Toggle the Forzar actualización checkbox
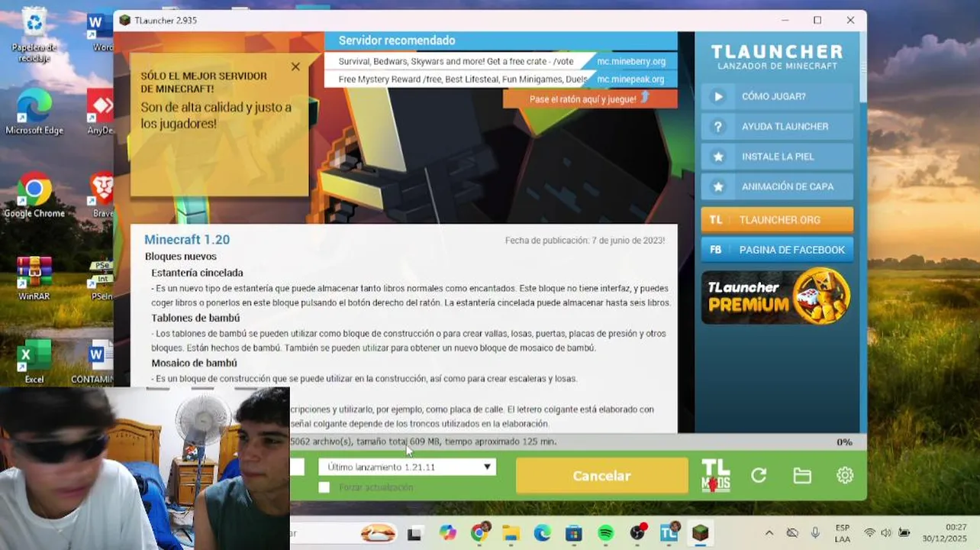This screenshot has height=550, width=980. pyautogui.click(x=324, y=487)
